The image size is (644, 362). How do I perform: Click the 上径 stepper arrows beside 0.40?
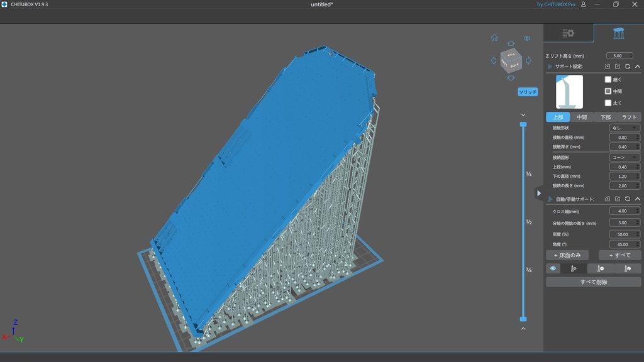[x=638, y=167]
